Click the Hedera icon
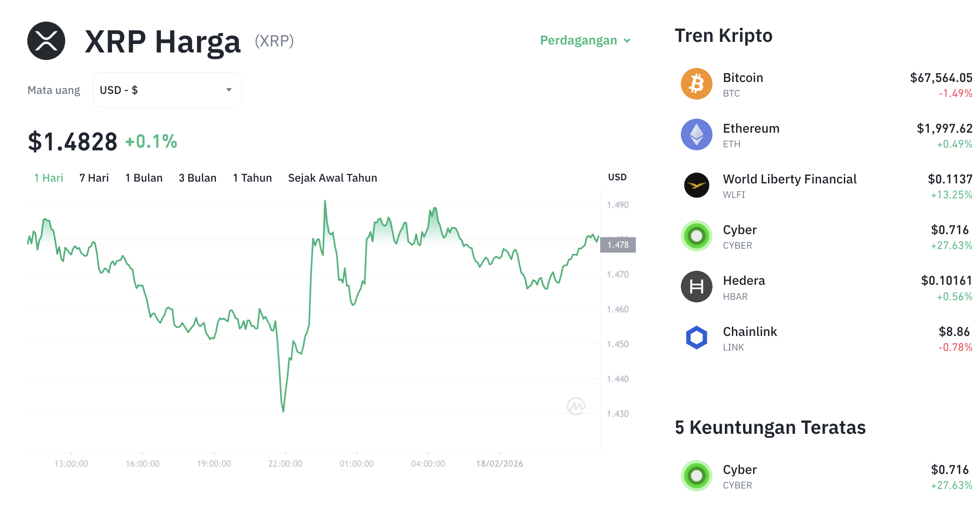This screenshot has height=507, width=980. [696, 287]
